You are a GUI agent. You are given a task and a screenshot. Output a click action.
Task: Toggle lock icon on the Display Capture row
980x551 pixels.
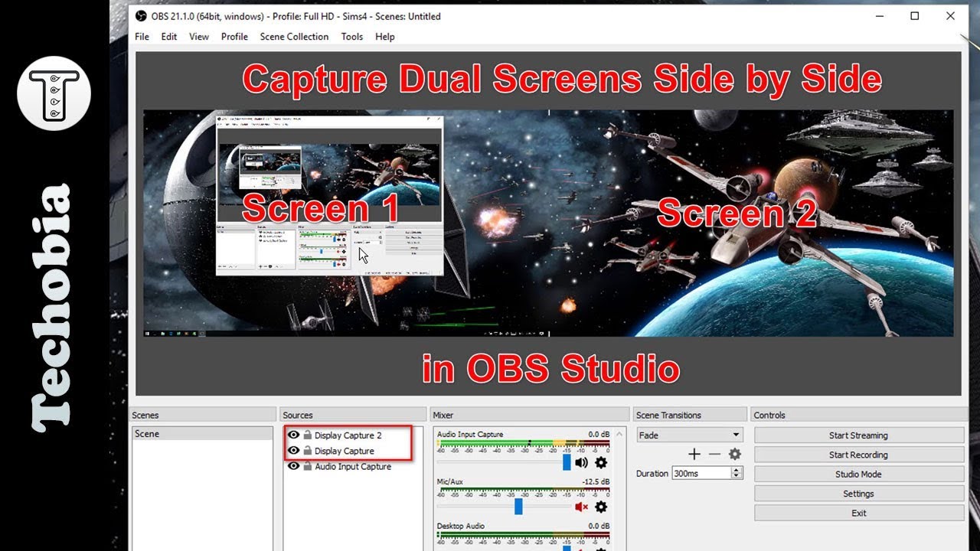point(307,451)
